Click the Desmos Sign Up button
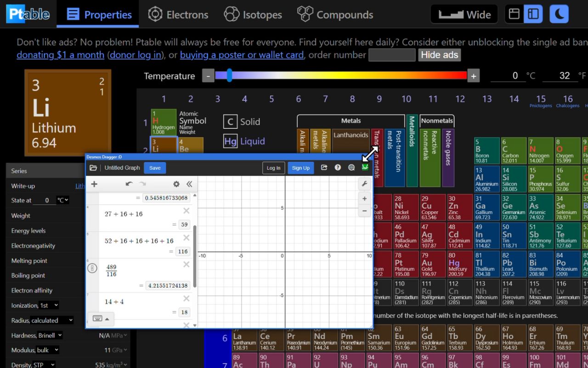The height and width of the screenshot is (368, 588). 301,168
